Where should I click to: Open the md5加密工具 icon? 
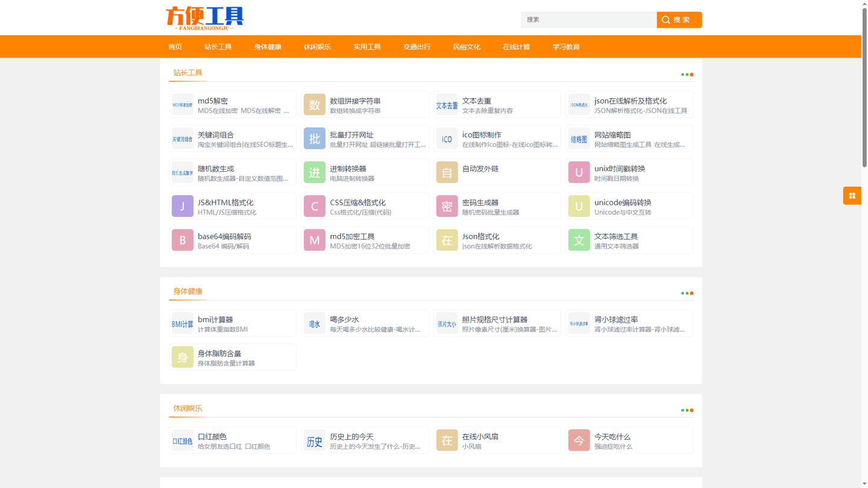(x=315, y=240)
